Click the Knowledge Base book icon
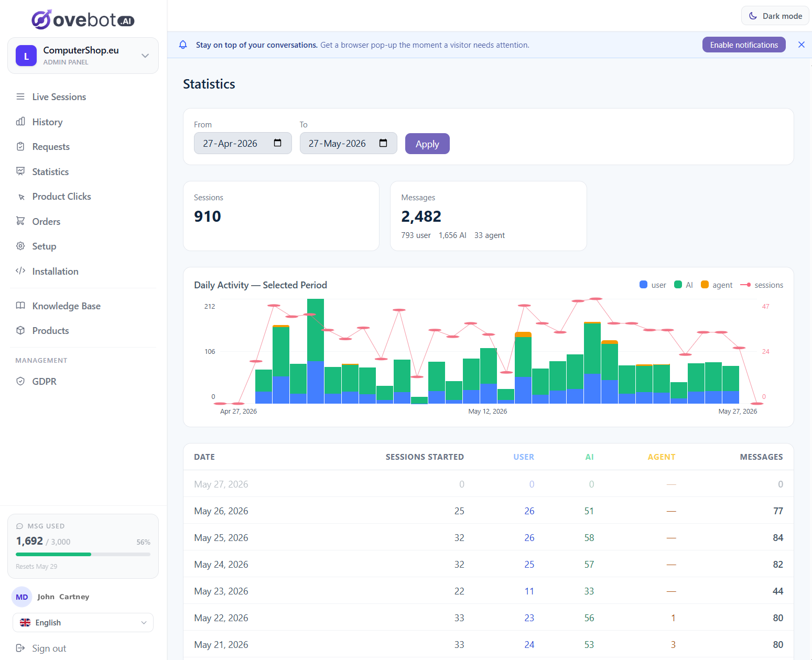The width and height of the screenshot is (812, 660). click(20, 306)
